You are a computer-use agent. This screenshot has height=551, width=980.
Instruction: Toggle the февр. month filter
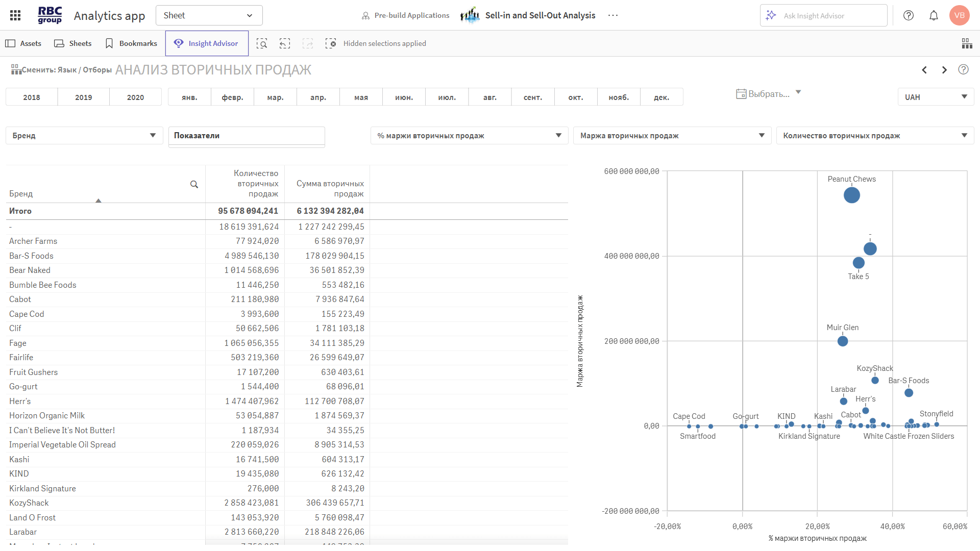click(x=232, y=97)
